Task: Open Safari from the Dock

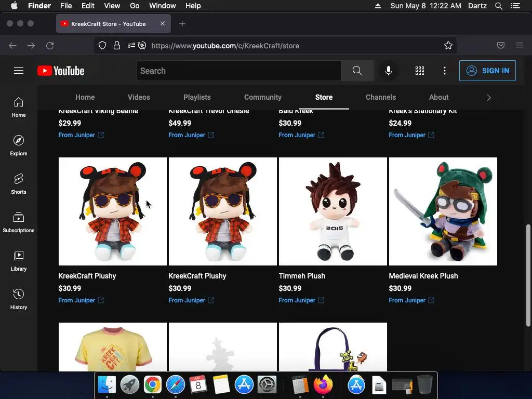Action: point(176,385)
